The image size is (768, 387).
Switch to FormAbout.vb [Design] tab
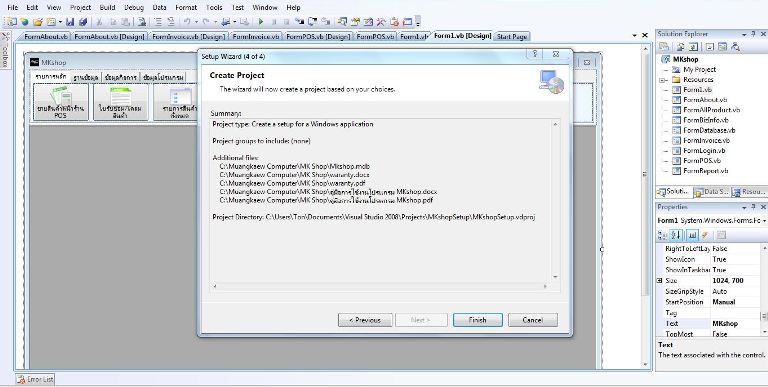109,37
